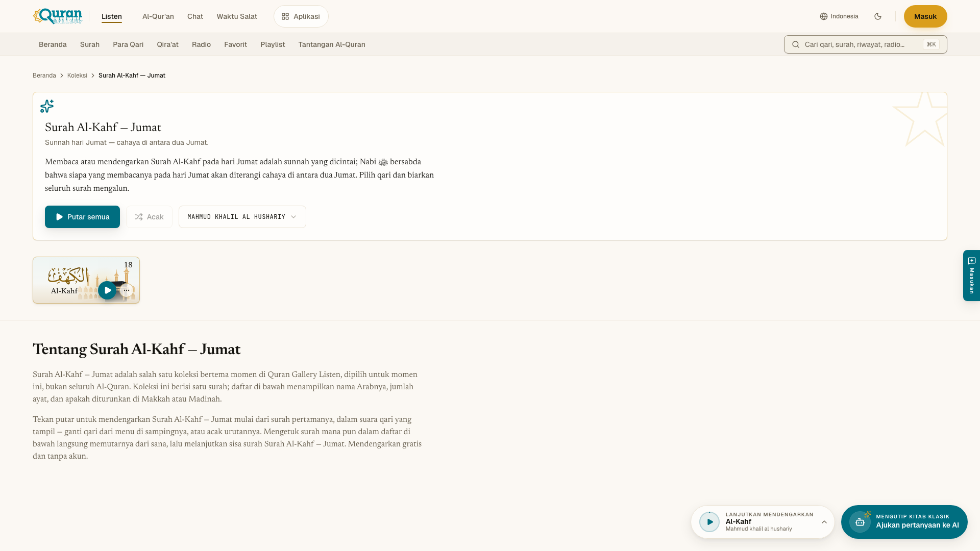980x551 pixels.
Task: Open the Radio section
Action: click(x=201, y=44)
